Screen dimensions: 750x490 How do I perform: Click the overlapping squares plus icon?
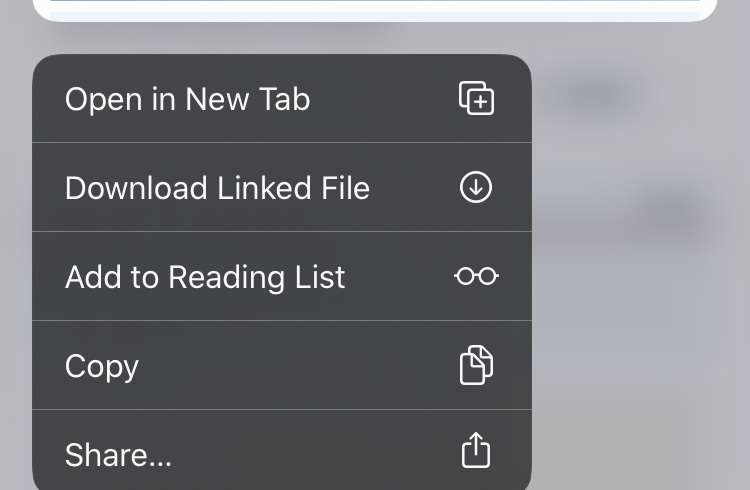point(476,98)
